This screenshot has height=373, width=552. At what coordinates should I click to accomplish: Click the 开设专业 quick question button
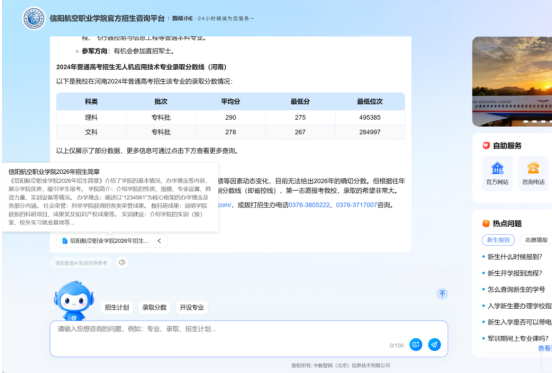[x=192, y=307]
